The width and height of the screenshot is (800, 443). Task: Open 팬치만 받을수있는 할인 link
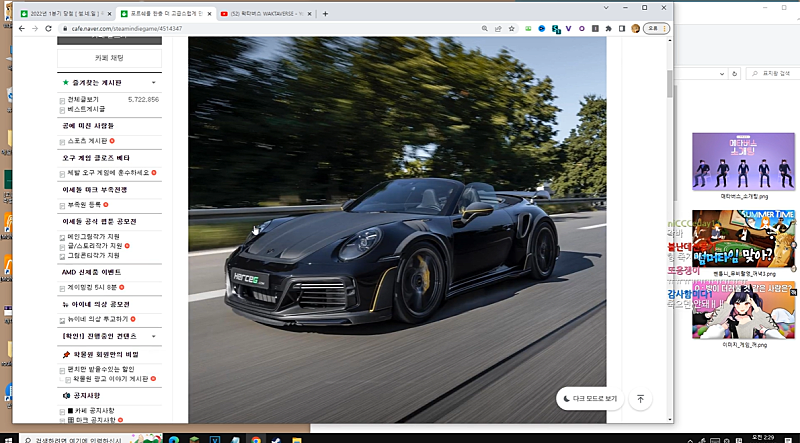tap(101, 369)
